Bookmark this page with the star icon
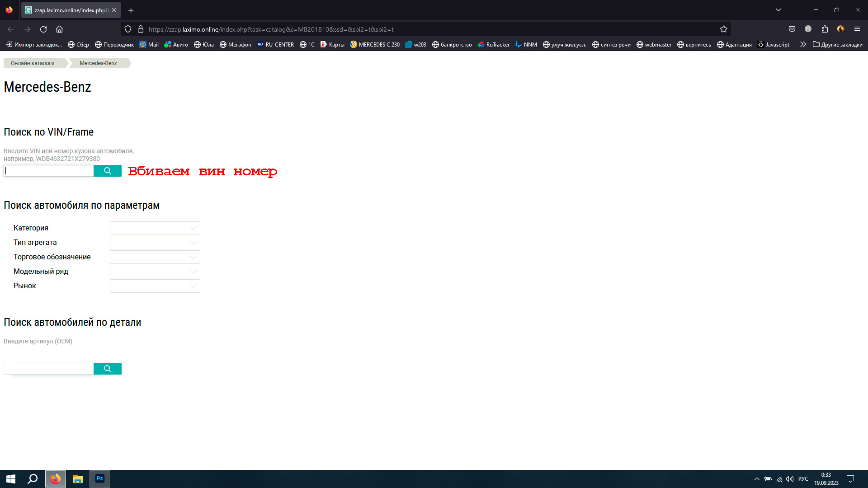Screen dimensions: 868x488 pos(723,29)
